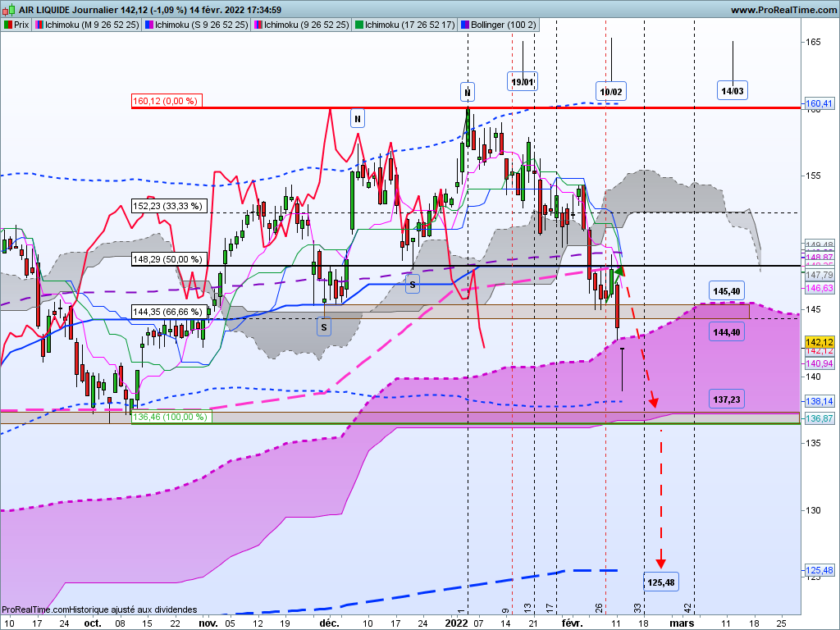Click the 137,23 price annotation box
840x630 pixels.
[x=727, y=399]
